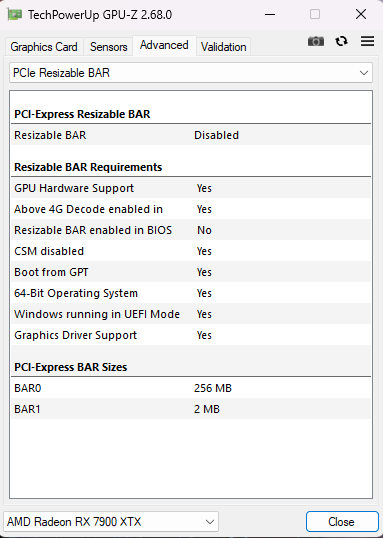Select the BAR1 2 MB row
This screenshot has height=538, width=383.
[191, 409]
